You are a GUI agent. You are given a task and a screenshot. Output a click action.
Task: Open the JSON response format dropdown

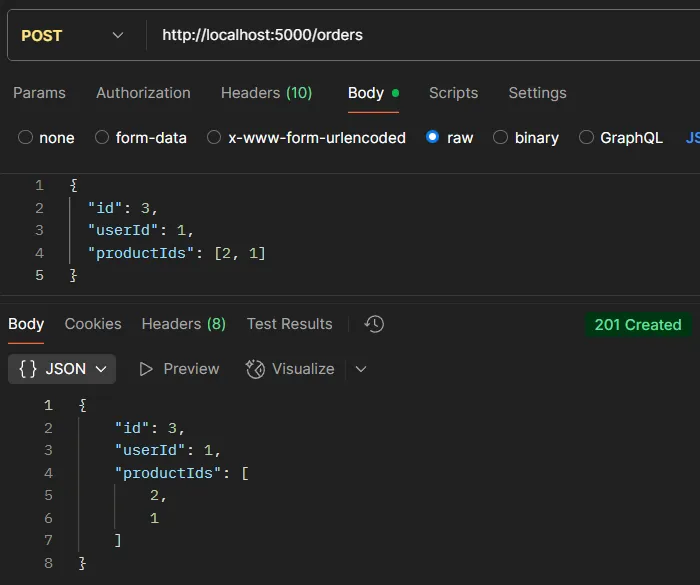point(62,369)
